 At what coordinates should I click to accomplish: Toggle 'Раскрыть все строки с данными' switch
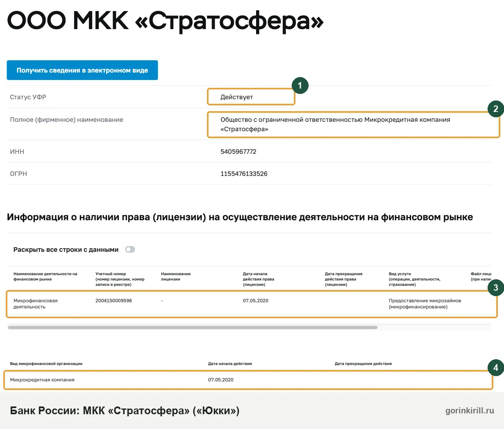pos(130,249)
